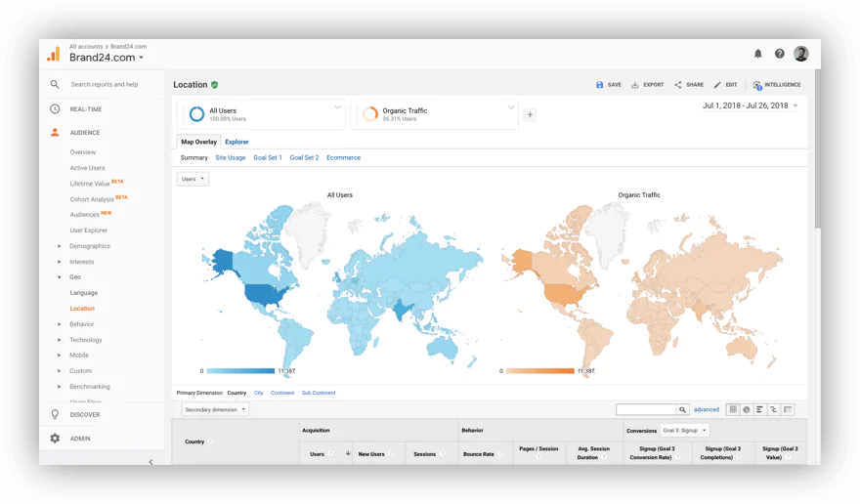
Task: Open the Organic Traffic segment dropdown
Action: click(510, 106)
